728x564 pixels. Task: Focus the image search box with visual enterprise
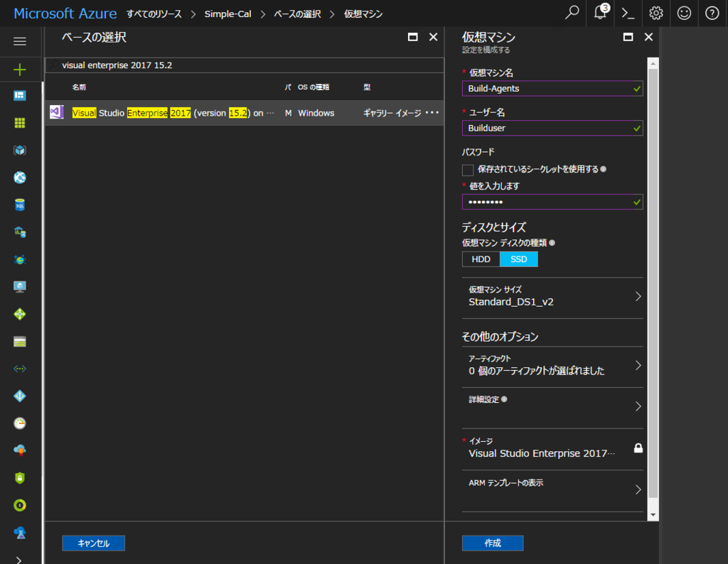point(245,65)
